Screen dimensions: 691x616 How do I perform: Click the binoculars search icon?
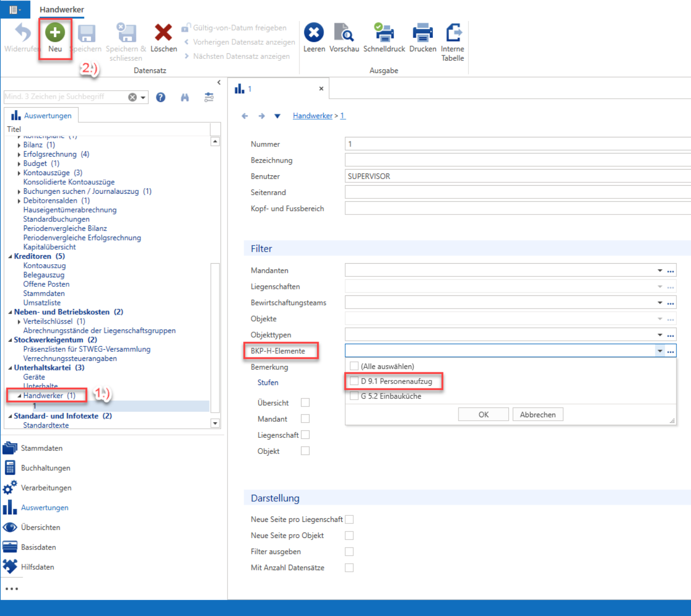click(x=185, y=98)
